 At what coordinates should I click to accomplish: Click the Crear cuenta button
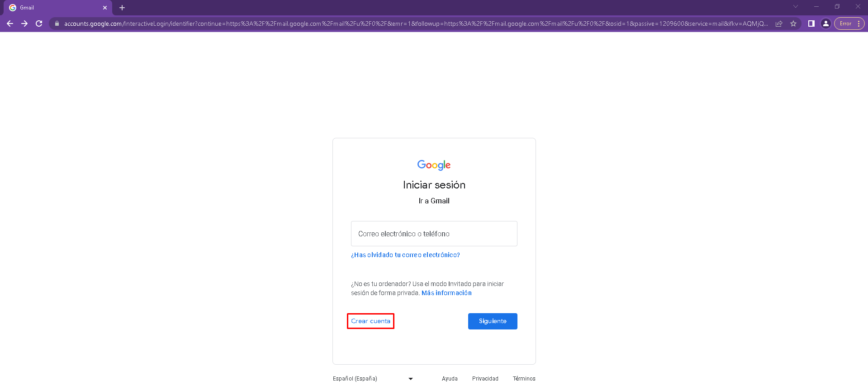click(x=370, y=321)
